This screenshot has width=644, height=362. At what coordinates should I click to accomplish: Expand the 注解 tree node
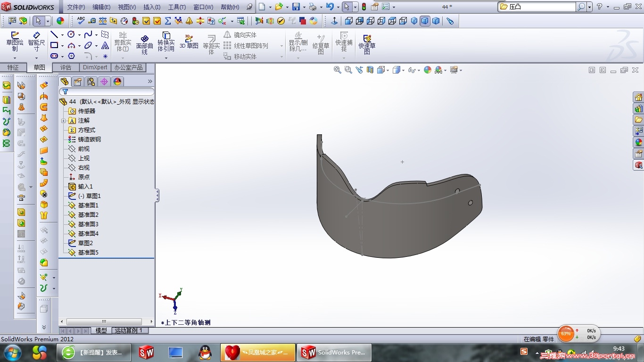coord(63,121)
